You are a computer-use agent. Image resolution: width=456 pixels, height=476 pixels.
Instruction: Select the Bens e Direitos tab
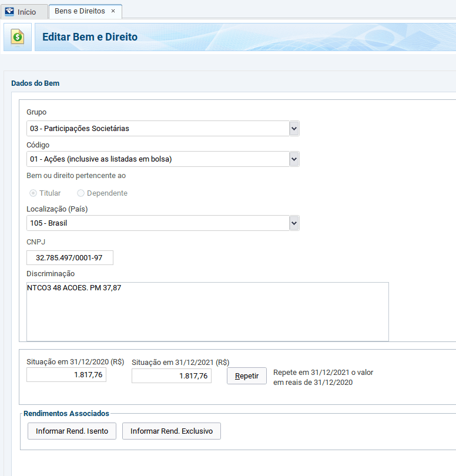pyautogui.click(x=79, y=11)
